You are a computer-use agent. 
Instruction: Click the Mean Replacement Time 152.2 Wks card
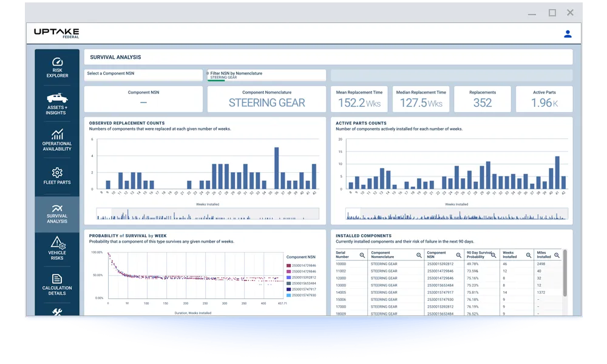point(359,99)
